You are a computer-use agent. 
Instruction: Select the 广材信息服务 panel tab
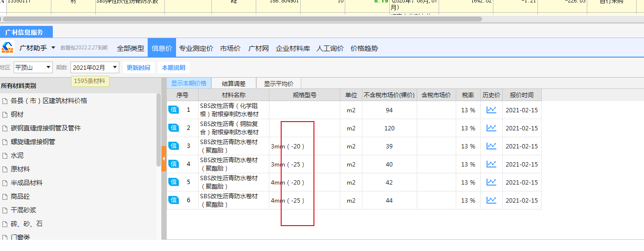[x=26, y=32]
